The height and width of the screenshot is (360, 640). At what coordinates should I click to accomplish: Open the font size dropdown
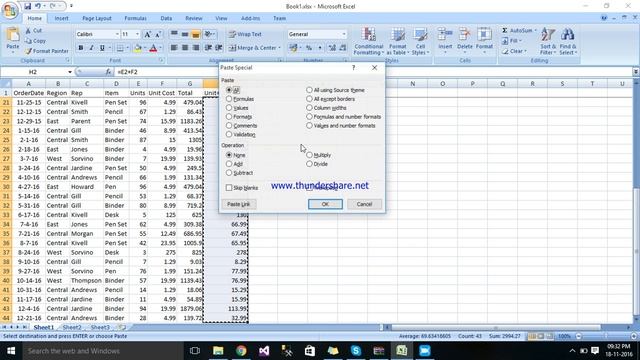pyautogui.click(x=137, y=34)
